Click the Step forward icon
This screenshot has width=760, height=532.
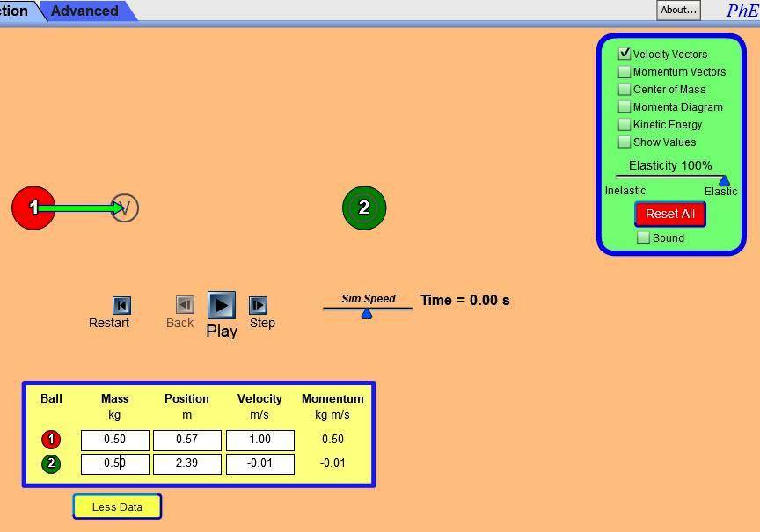[258, 305]
